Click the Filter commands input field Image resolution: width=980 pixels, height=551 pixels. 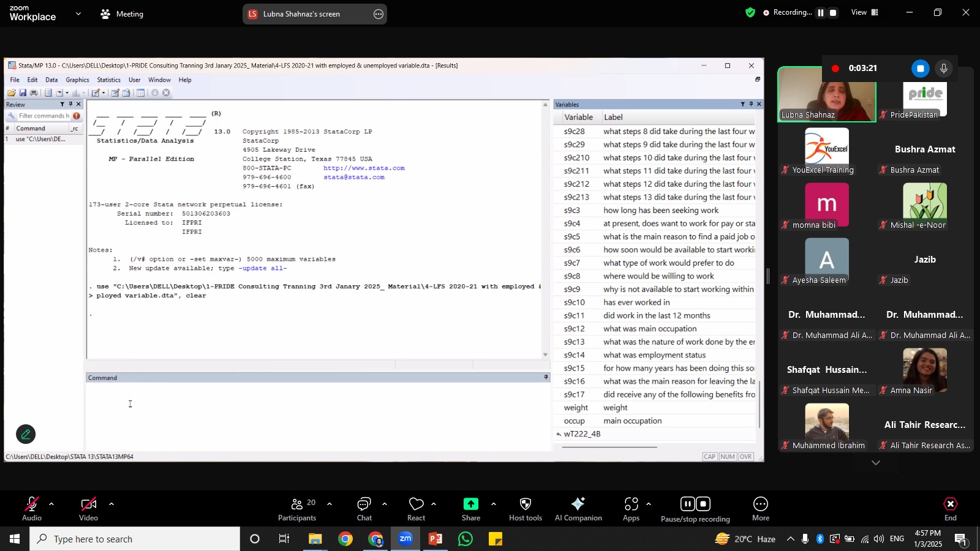coord(43,116)
